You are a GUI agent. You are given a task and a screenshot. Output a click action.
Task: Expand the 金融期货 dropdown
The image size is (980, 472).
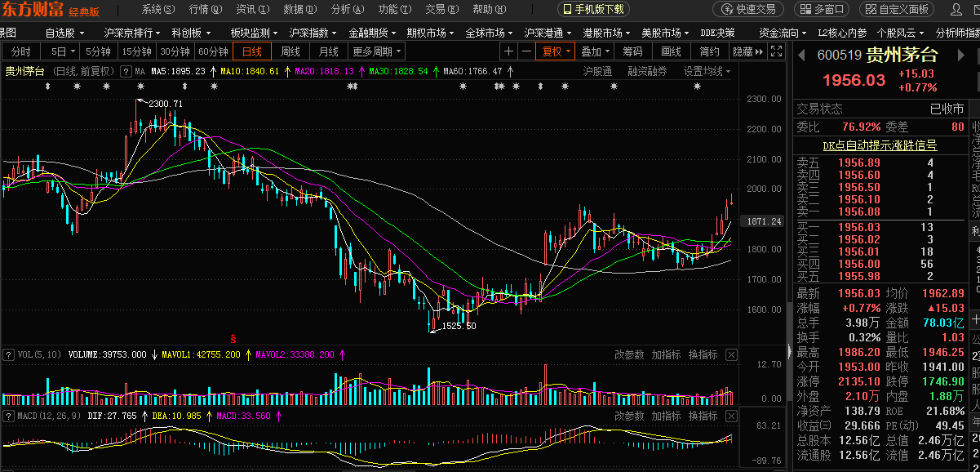373,33
